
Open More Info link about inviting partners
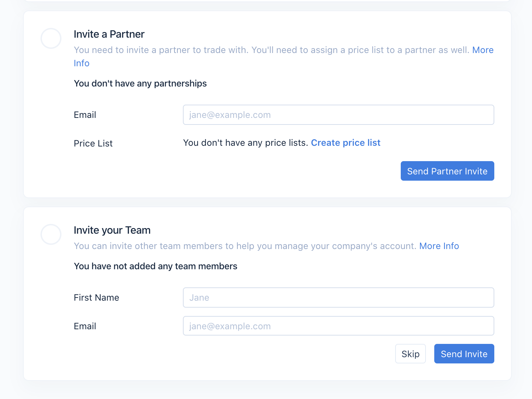coord(482,50)
